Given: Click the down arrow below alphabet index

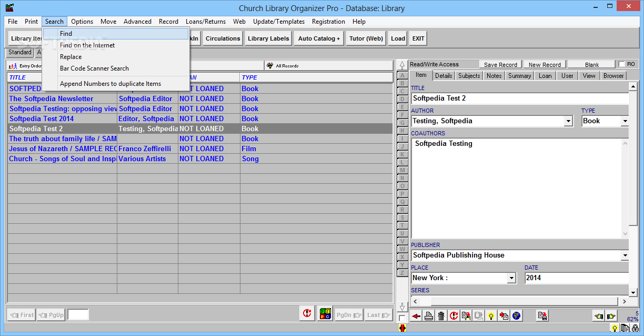Looking at the screenshot, I should pos(402,306).
